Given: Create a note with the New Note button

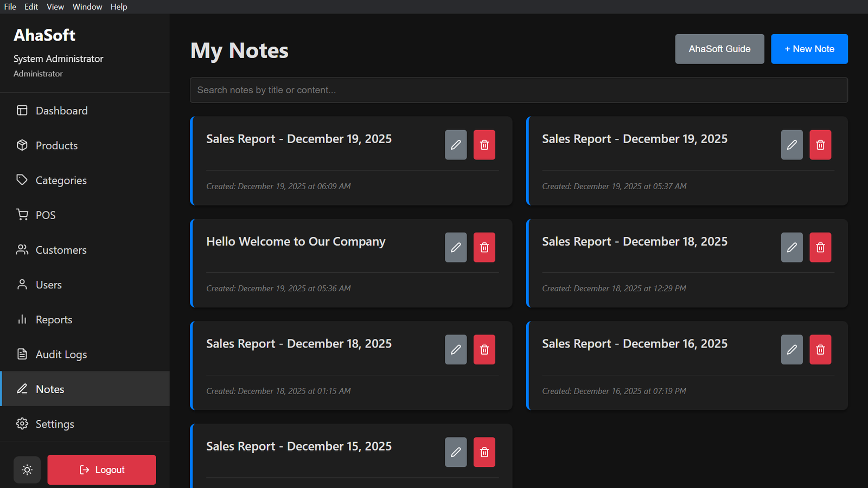Looking at the screenshot, I should (x=809, y=49).
